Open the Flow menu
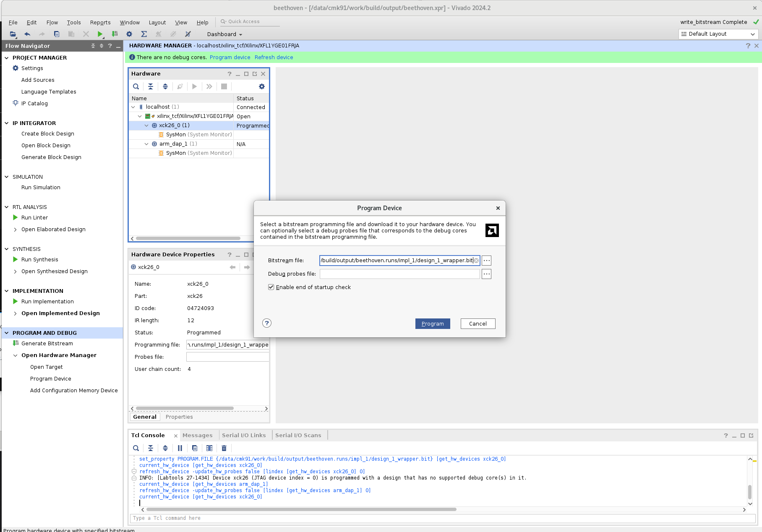This screenshot has height=532, width=762. (52, 23)
